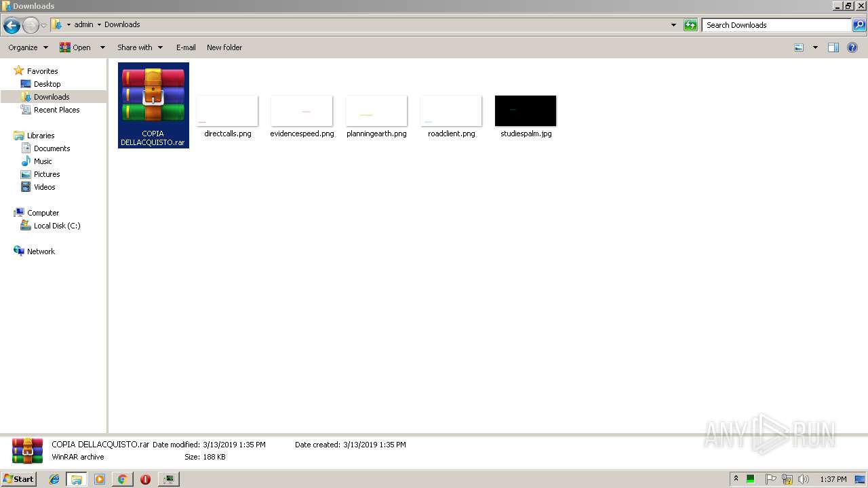Select Network in navigation pane
The height and width of the screenshot is (488, 868).
pos(41,251)
